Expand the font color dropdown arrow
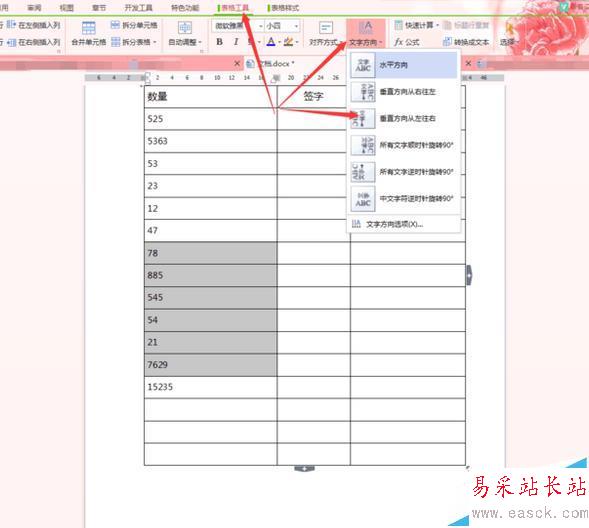This screenshot has width=589, height=528. (x=279, y=42)
